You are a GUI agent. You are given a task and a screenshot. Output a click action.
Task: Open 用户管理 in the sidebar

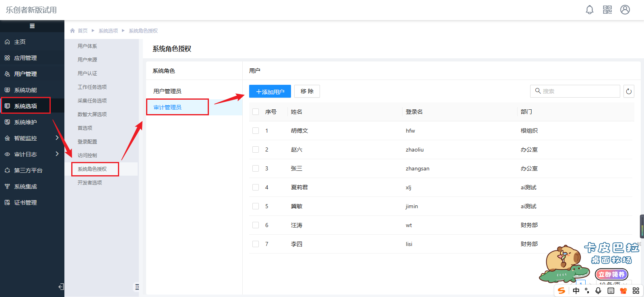tap(25, 74)
